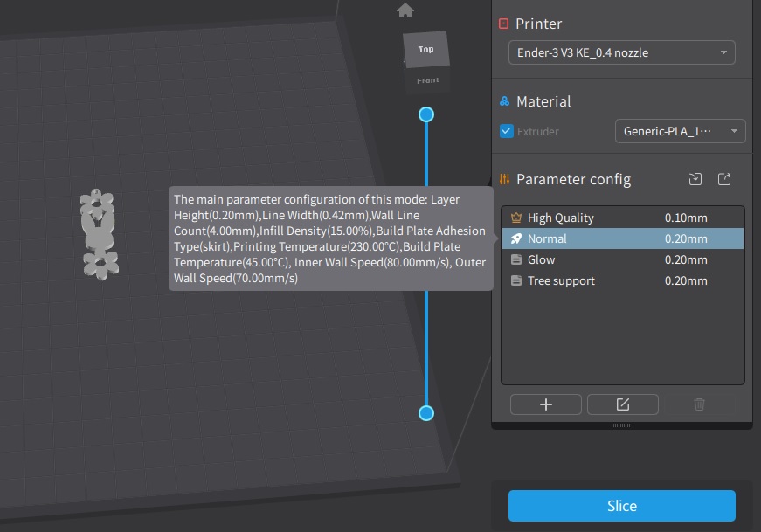Toggle the Extruder checkbox
761x532 pixels.
[506, 132]
